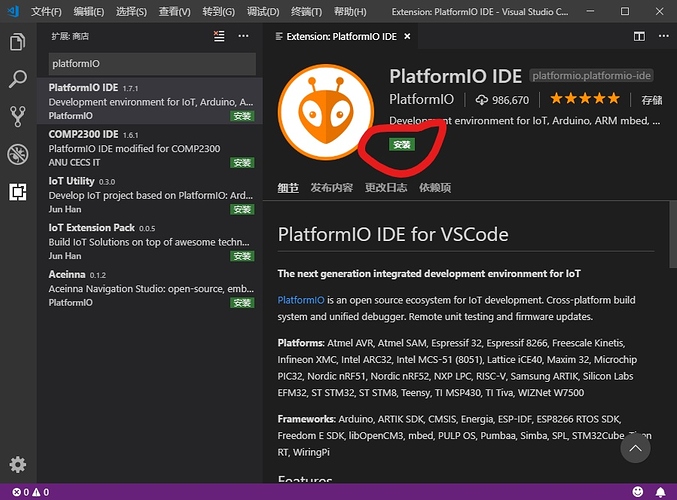The image size is (677, 500).
Task: Click the PlatformIO publisher name link
Action: (421, 99)
